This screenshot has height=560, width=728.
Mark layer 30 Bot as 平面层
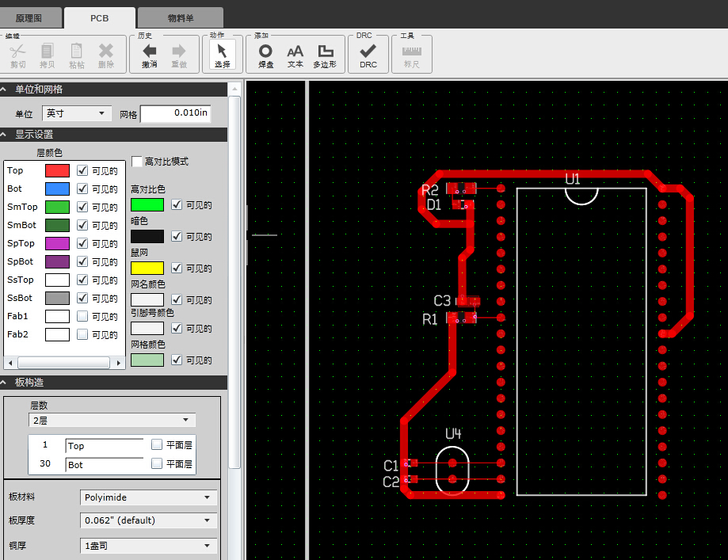click(x=157, y=463)
